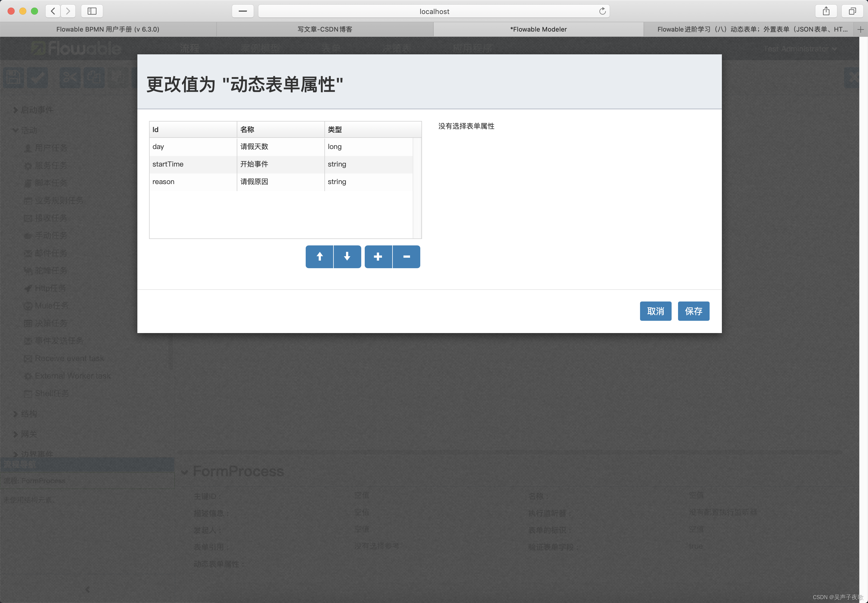The height and width of the screenshot is (603, 868).
Task: Add a new form property with plus button
Action: [x=378, y=257]
